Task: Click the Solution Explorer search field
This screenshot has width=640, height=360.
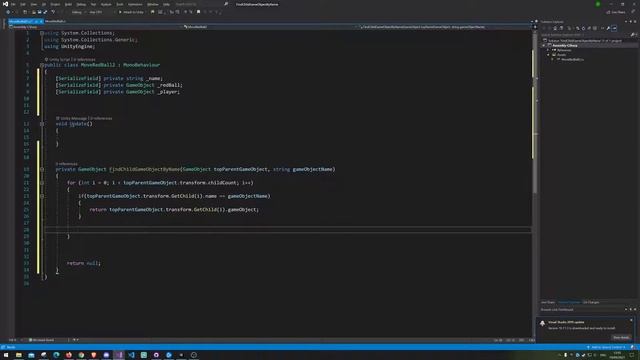Action: [x=586, y=35]
